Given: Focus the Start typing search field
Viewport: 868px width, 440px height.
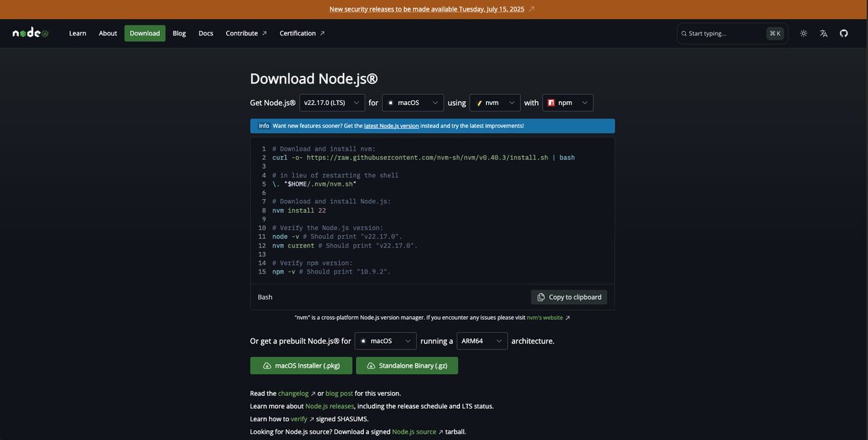Looking at the screenshot, I should (732, 33).
